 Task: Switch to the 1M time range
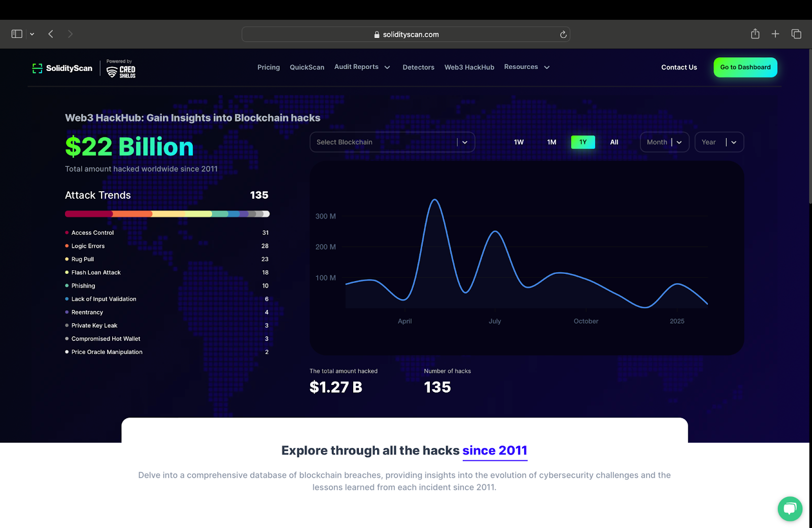551,142
